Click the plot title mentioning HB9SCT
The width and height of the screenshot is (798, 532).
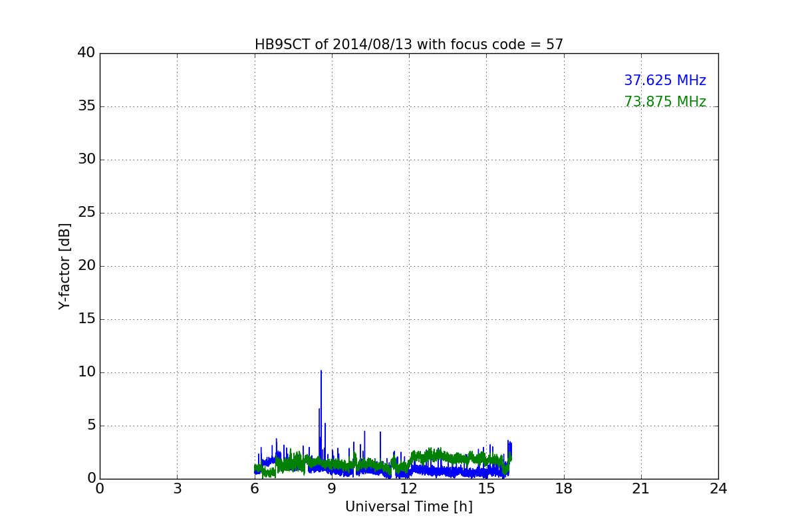coord(409,45)
